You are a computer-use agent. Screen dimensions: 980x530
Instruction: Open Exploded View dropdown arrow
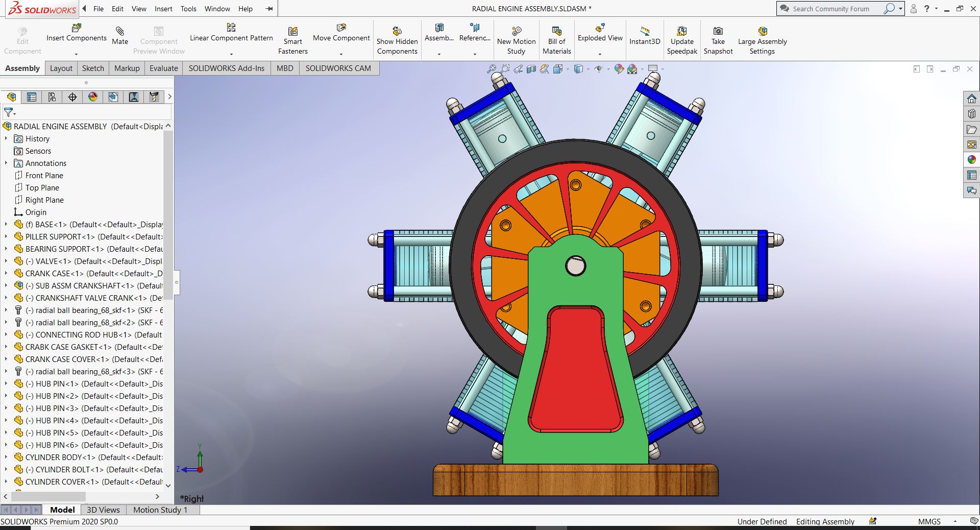(600, 54)
